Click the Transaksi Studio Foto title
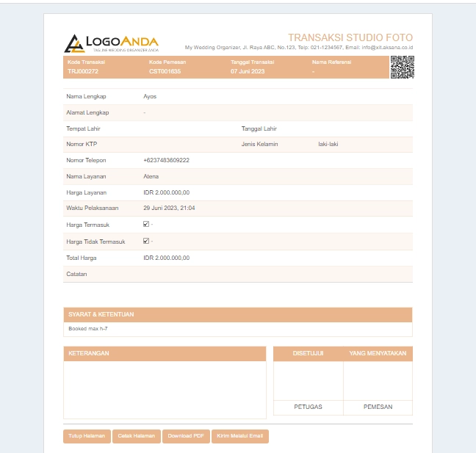Image resolution: width=476 pixels, height=453 pixels. tap(350, 37)
